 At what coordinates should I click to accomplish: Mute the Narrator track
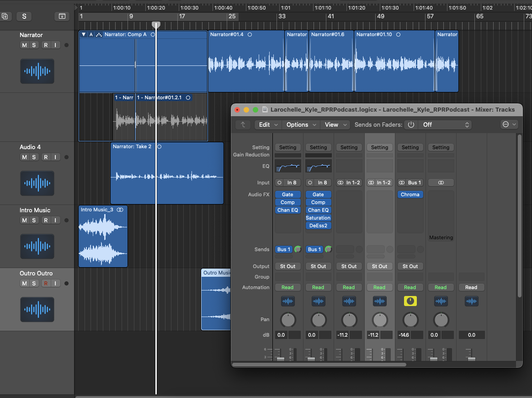click(x=24, y=45)
